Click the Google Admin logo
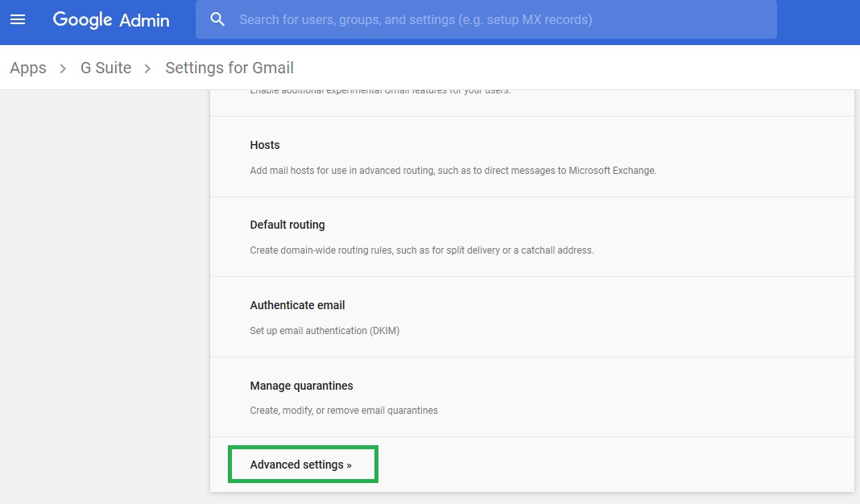This screenshot has width=860, height=504. (x=111, y=20)
